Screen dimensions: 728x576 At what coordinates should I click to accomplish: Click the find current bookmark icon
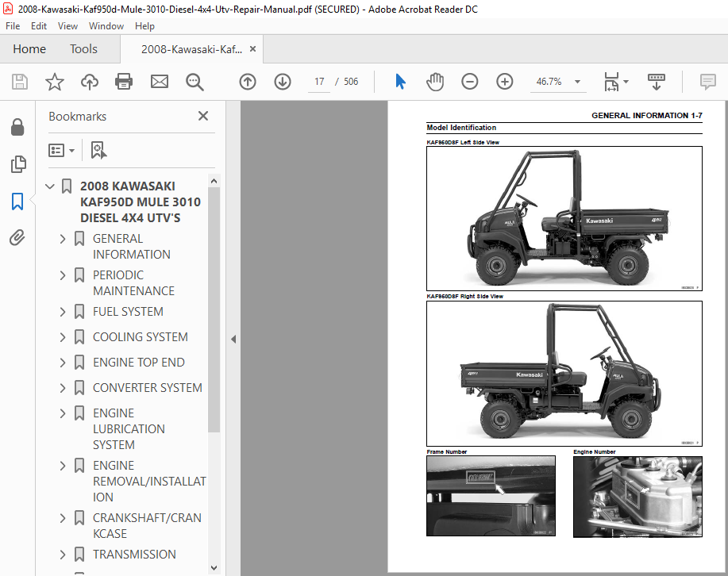(98, 151)
